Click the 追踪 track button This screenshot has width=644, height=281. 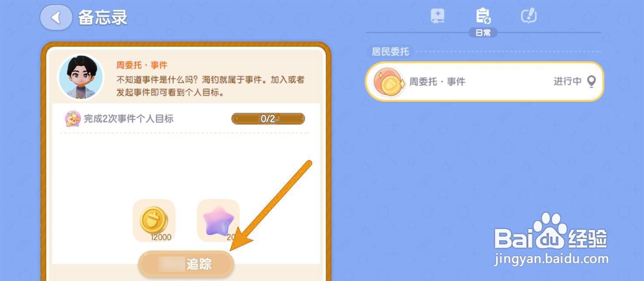click(x=186, y=264)
